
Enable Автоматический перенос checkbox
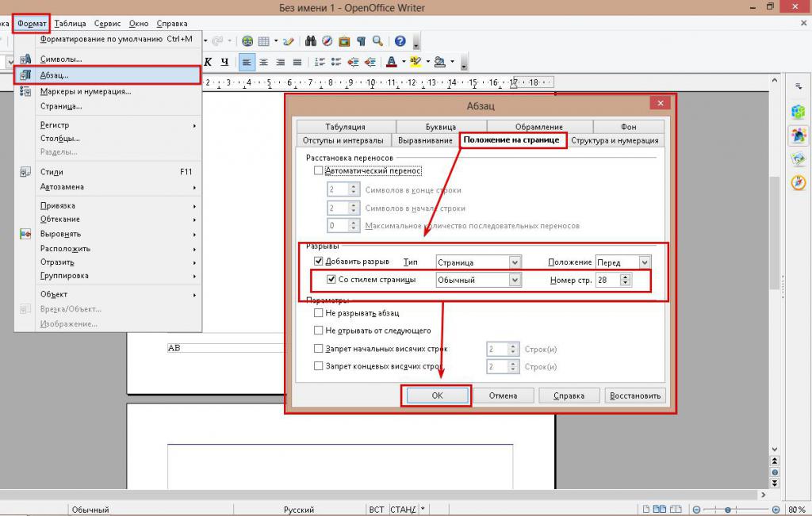[319, 170]
